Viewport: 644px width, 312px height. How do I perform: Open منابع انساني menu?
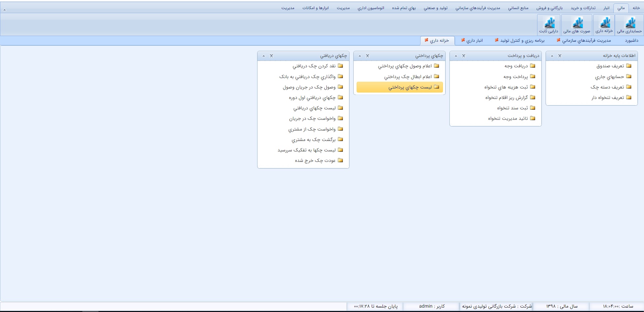point(518,8)
